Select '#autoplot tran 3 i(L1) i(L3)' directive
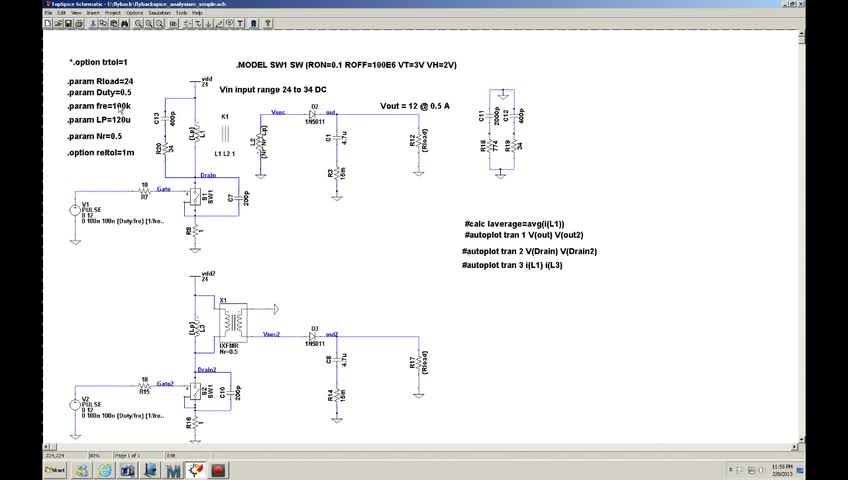This screenshot has height=480, width=848. (x=512, y=265)
